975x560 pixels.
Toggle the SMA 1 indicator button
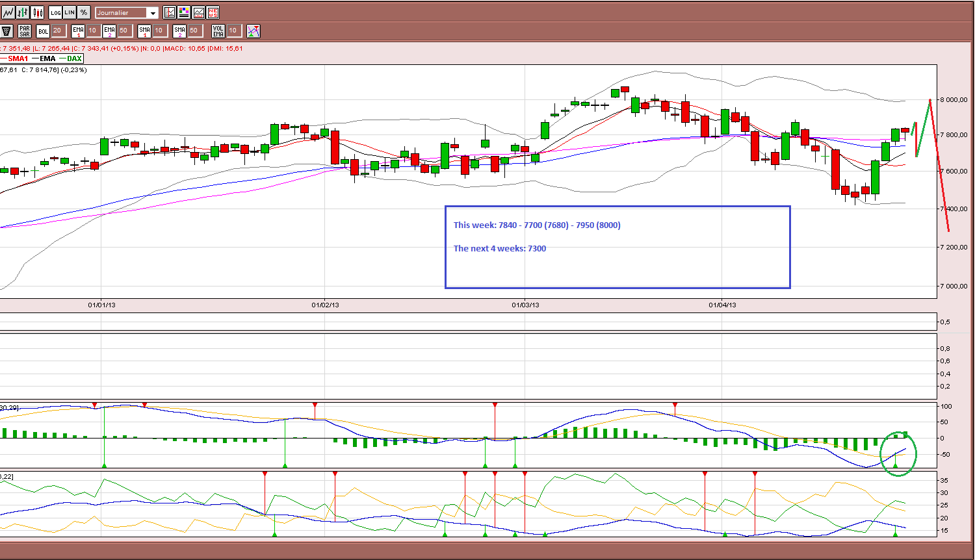[x=144, y=31]
